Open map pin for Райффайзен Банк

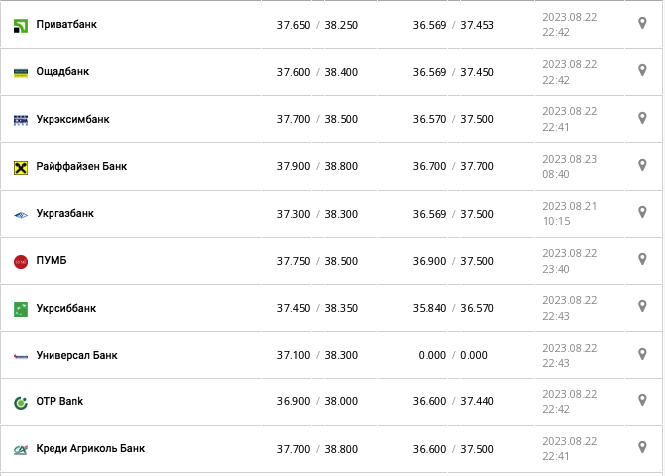click(642, 164)
